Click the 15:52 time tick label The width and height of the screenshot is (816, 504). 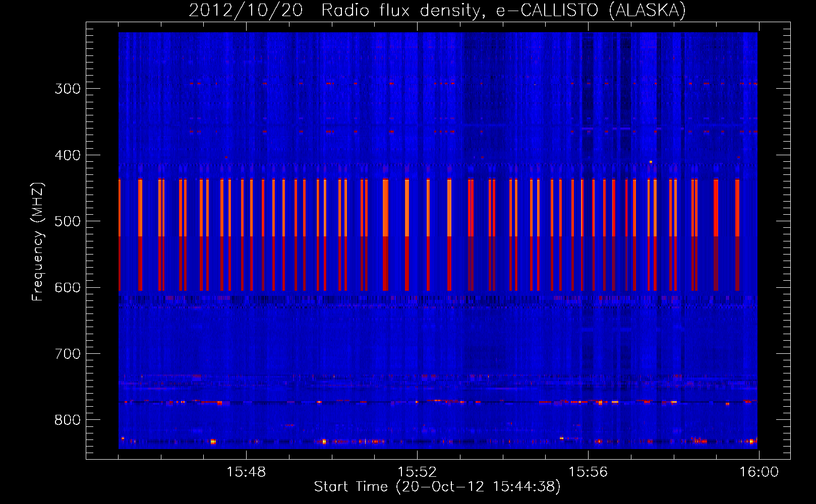tap(417, 472)
